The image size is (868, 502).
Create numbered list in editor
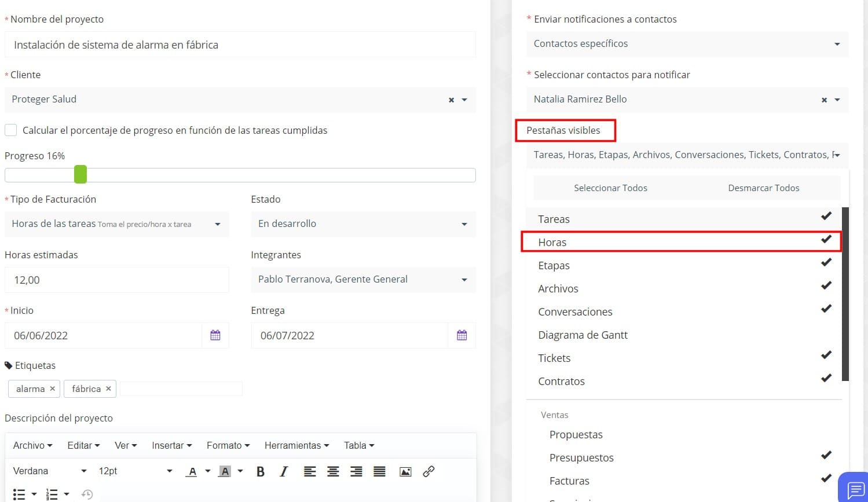(x=52, y=494)
